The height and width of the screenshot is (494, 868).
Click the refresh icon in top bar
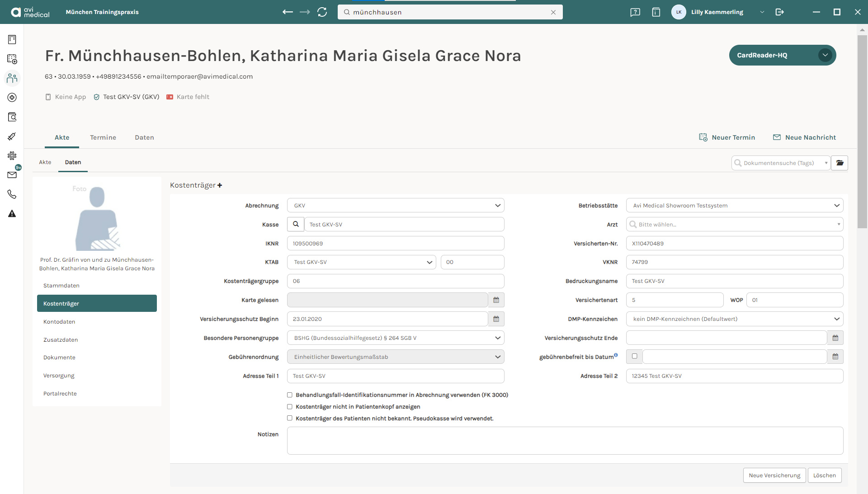click(x=322, y=12)
